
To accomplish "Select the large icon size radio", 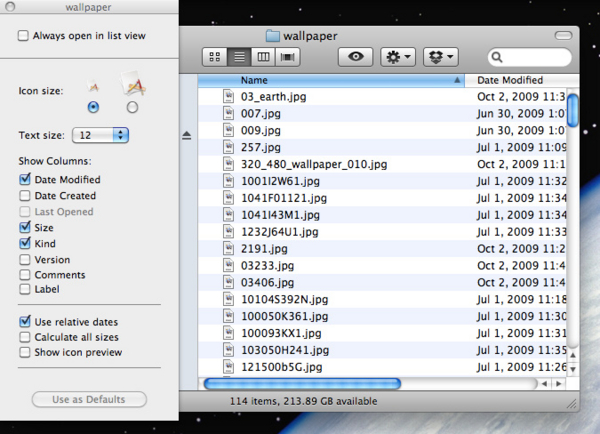I will (132, 107).
